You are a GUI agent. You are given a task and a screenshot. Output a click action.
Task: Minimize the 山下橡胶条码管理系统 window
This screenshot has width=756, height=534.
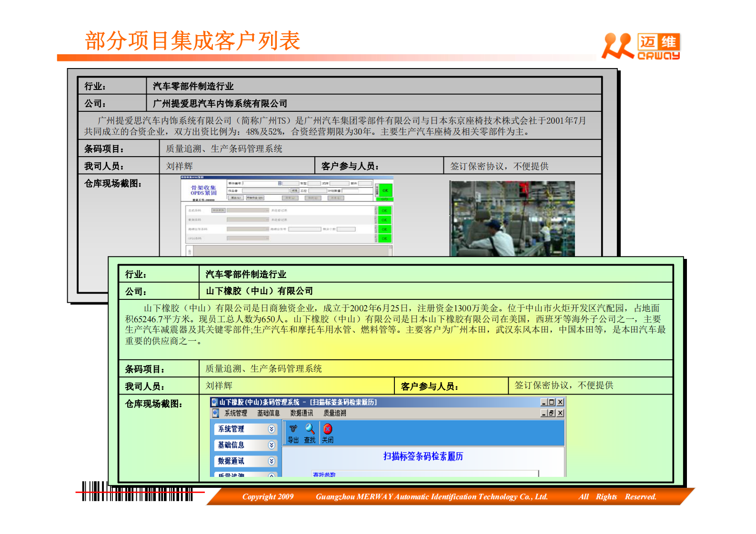point(544,402)
